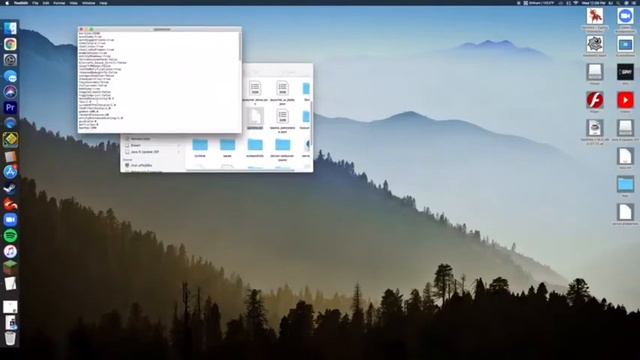Launch Spotify from the dock

(10, 236)
